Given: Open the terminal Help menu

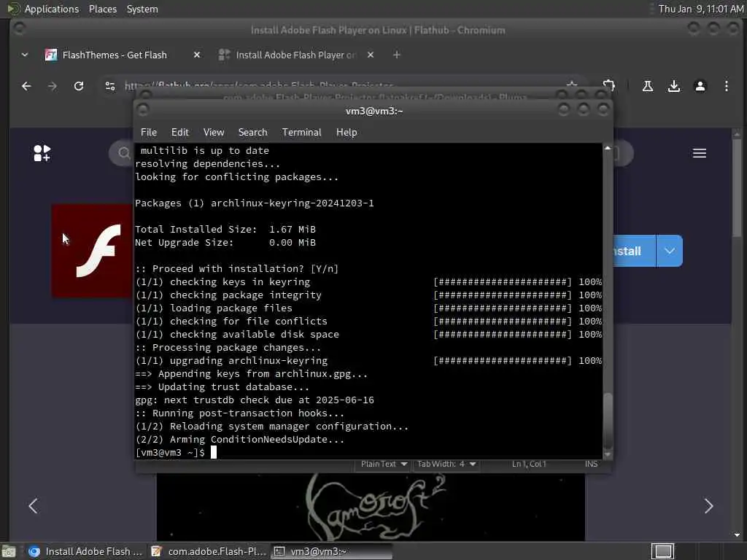Looking at the screenshot, I should [347, 133].
